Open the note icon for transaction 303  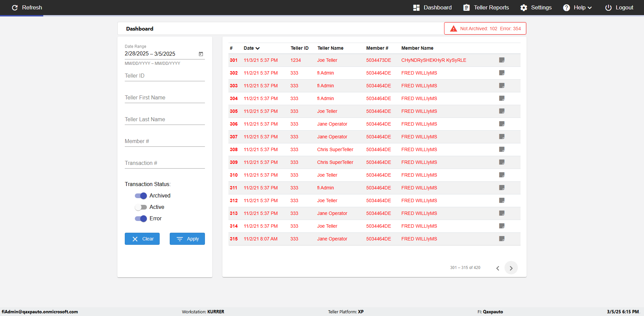502,86
